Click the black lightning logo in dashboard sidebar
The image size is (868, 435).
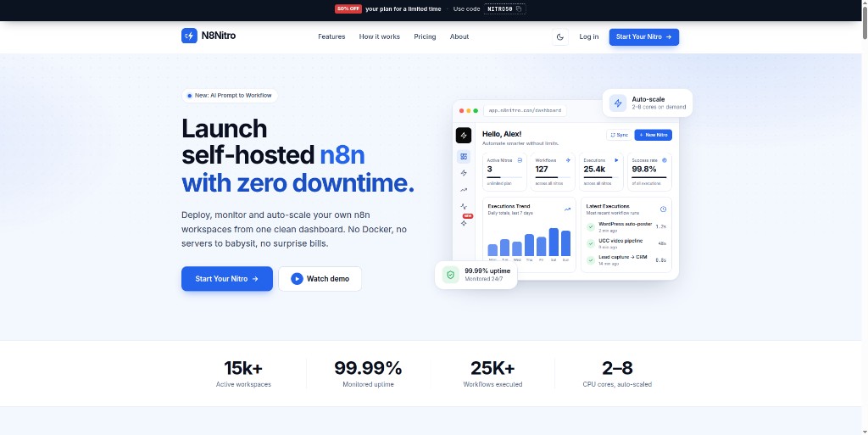pos(464,136)
